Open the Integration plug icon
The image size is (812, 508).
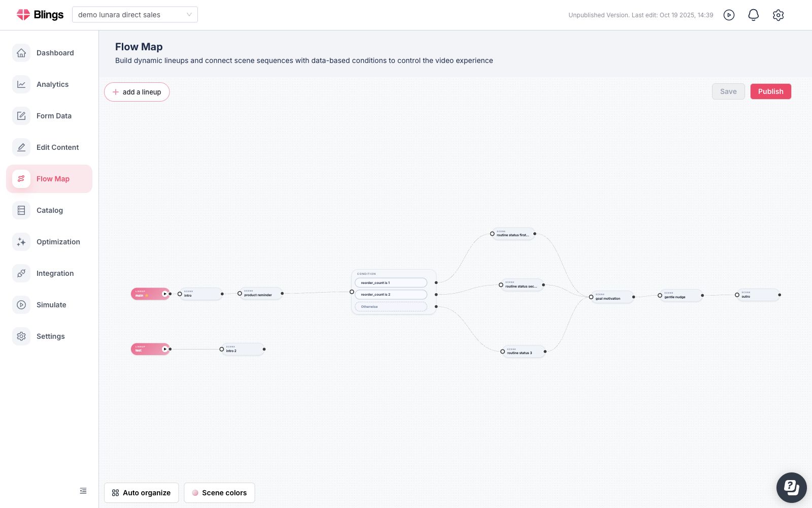[x=21, y=273]
